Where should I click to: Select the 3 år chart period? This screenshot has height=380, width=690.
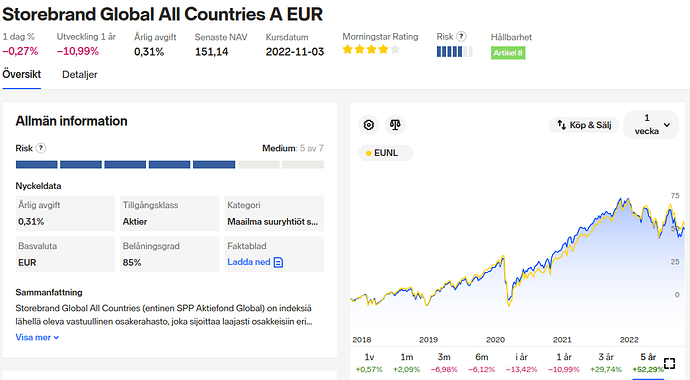tap(606, 363)
